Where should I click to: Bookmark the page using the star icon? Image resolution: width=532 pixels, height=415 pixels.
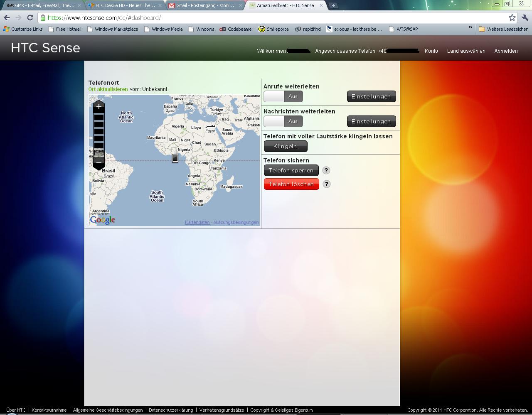pos(512,17)
